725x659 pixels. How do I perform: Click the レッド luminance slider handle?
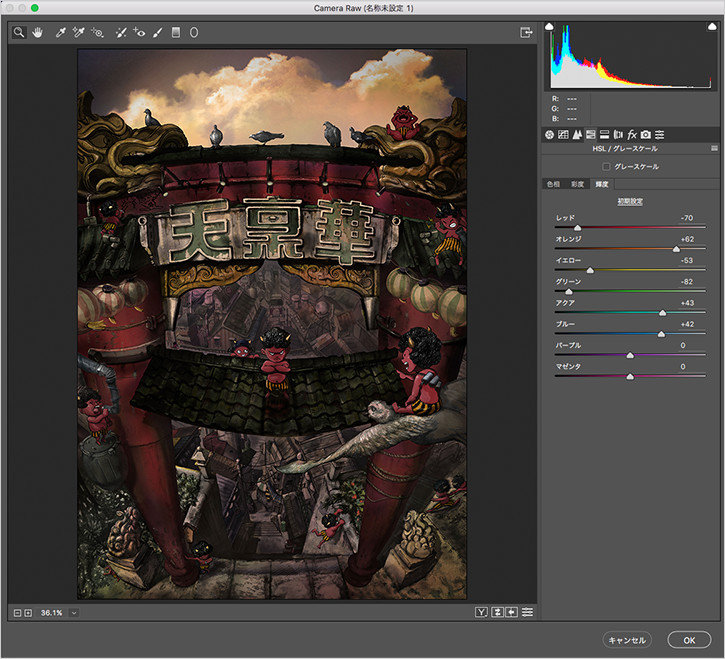click(x=578, y=228)
